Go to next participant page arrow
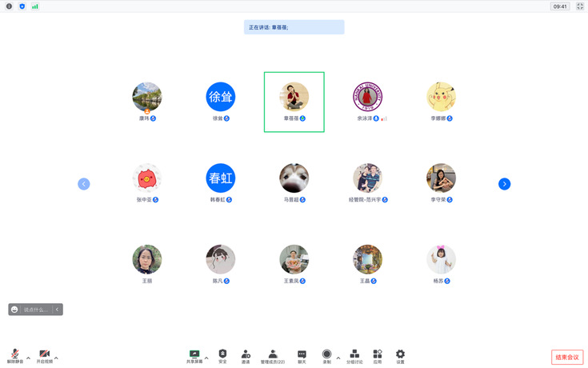Screen dimensions: 588x368 [x=504, y=184]
